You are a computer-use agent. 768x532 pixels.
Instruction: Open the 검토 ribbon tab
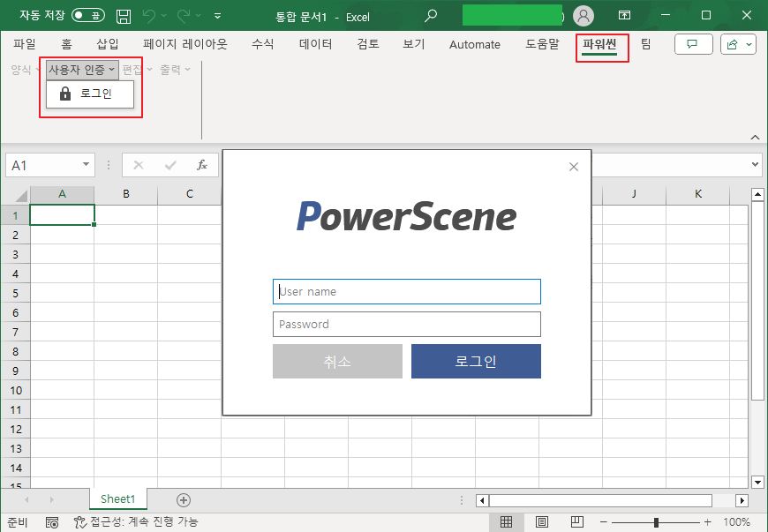[x=368, y=44]
